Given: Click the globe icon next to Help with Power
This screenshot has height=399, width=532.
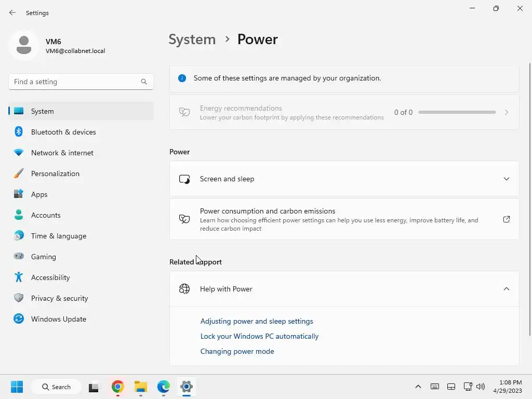Looking at the screenshot, I should [x=184, y=289].
